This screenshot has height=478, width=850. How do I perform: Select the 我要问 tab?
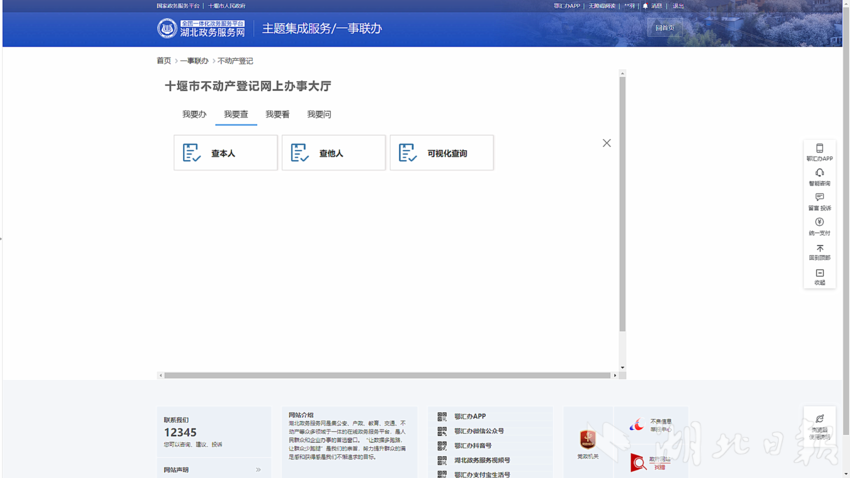[319, 115]
